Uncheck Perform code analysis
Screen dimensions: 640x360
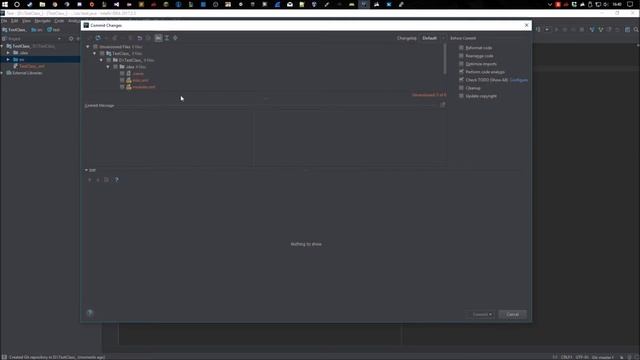coord(461,72)
